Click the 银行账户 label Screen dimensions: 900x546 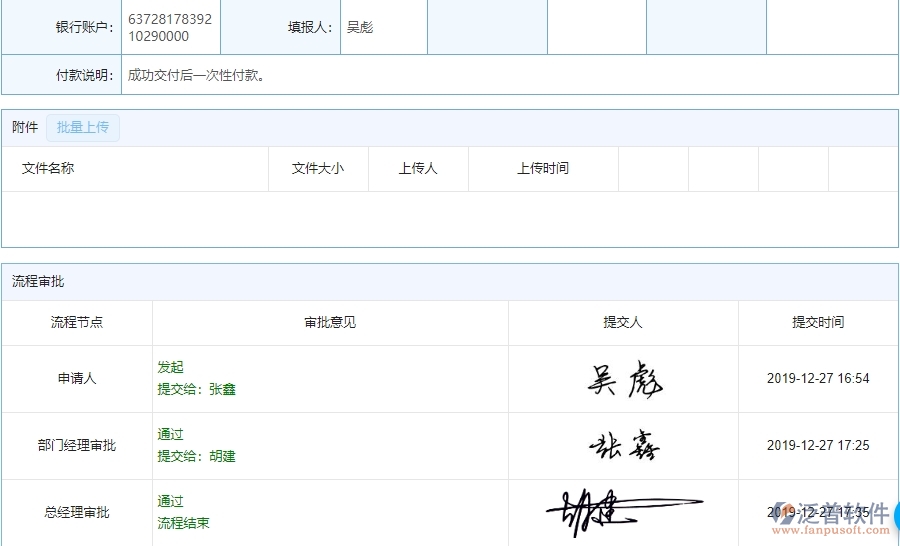(84, 28)
